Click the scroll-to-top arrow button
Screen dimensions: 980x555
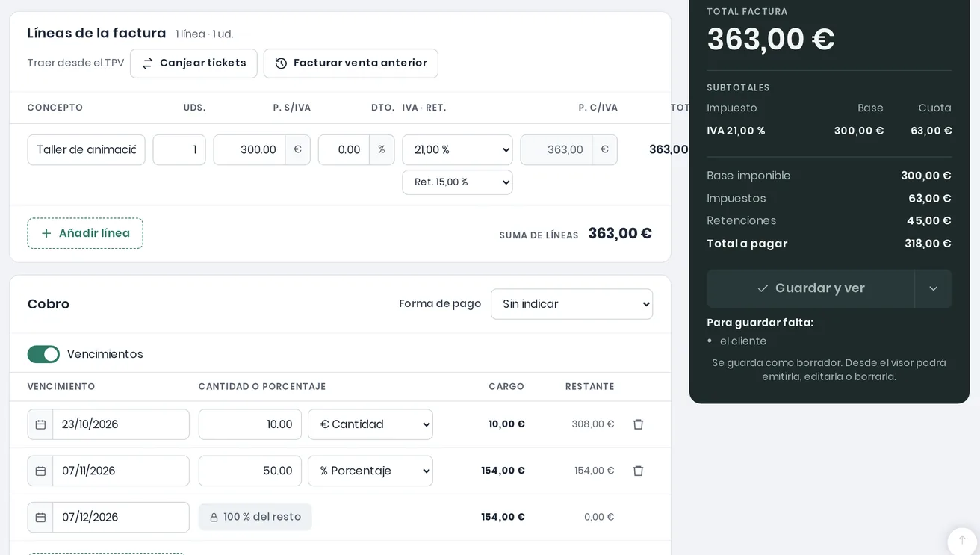[x=962, y=541]
